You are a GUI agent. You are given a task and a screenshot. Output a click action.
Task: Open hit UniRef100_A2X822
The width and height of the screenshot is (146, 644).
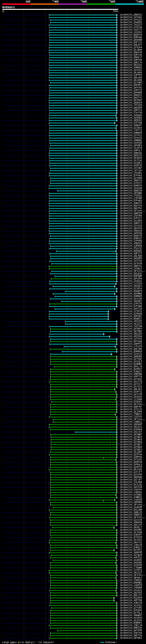point(131,70)
